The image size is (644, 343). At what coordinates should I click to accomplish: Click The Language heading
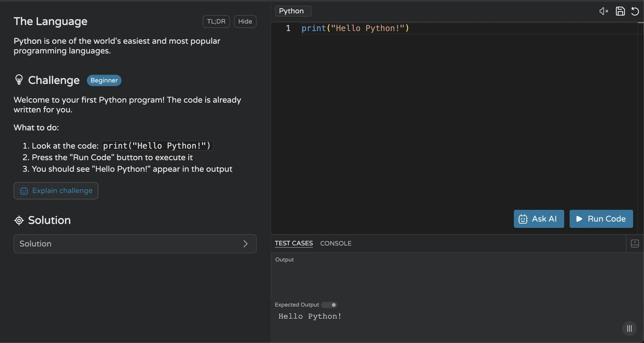pyautogui.click(x=51, y=21)
